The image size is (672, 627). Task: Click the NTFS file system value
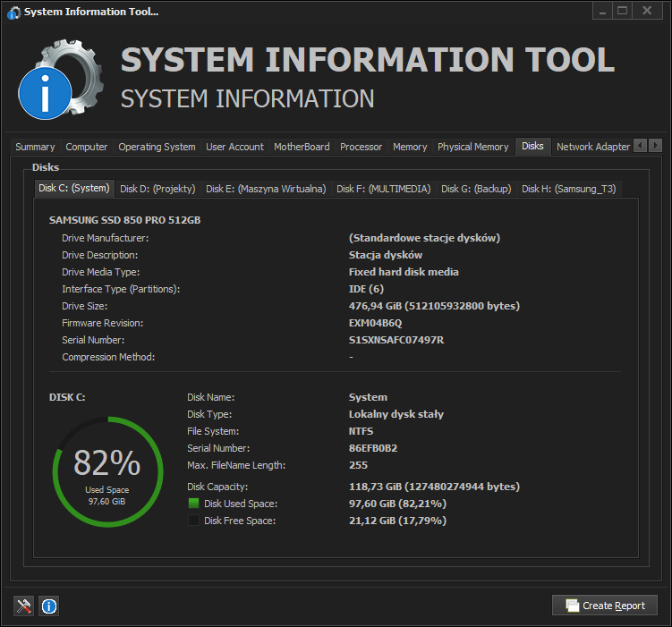[x=361, y=431]
